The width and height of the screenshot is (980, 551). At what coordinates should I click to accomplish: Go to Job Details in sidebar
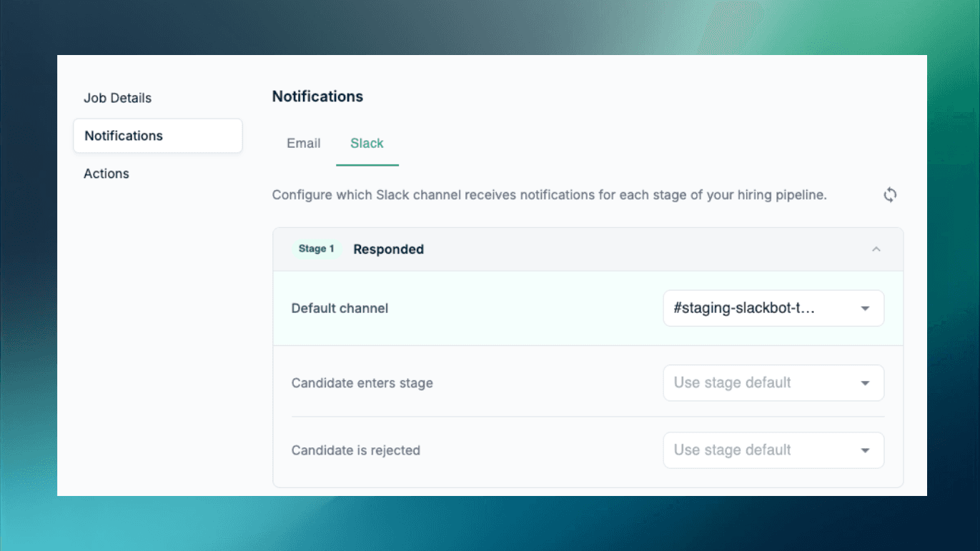117,98
